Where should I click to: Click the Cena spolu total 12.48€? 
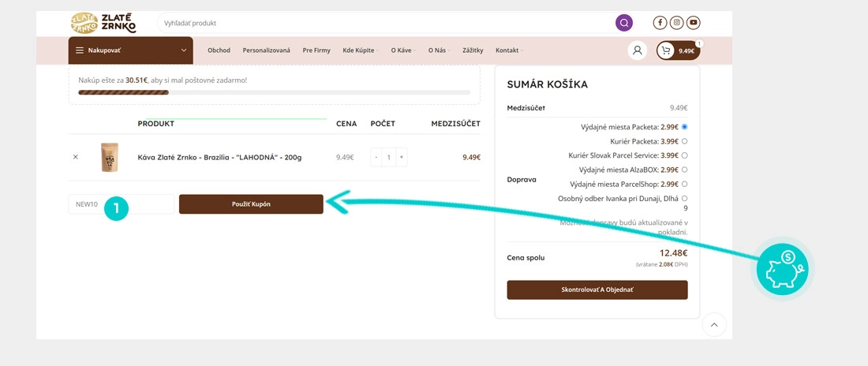click(x=673, y=254)
